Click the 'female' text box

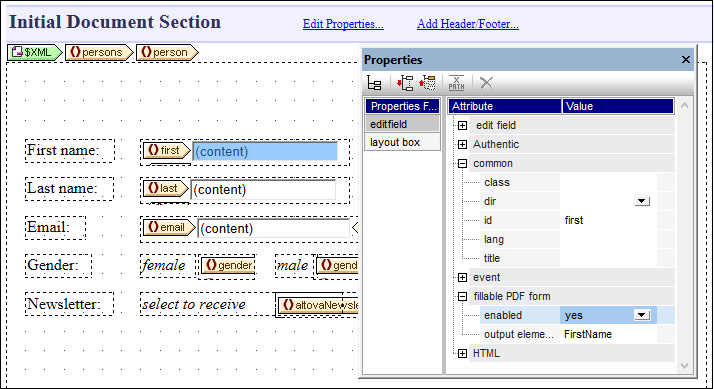point(167,266)
